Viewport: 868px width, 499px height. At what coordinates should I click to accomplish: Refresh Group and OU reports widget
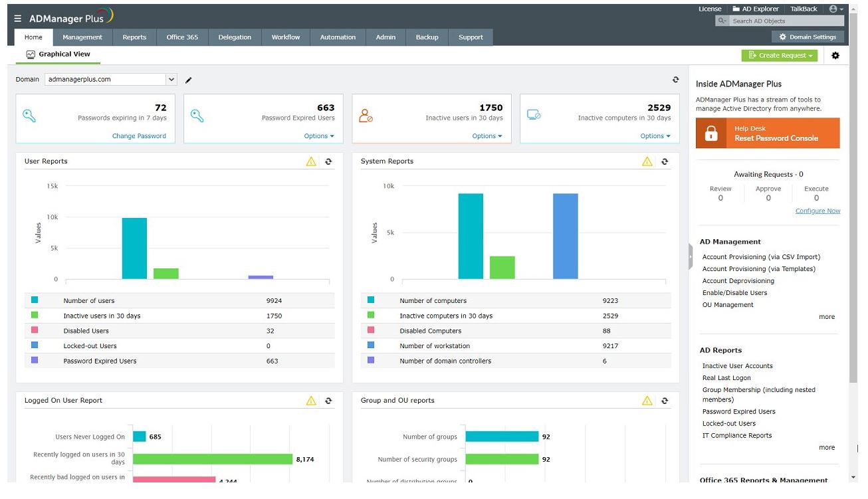tap(665, 401)
